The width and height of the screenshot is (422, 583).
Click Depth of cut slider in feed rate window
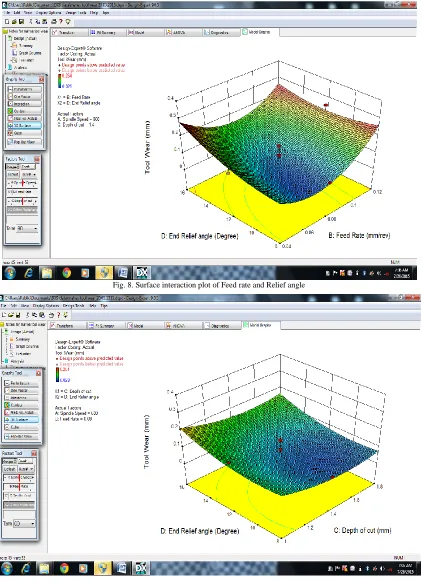[x=22, y=201]
